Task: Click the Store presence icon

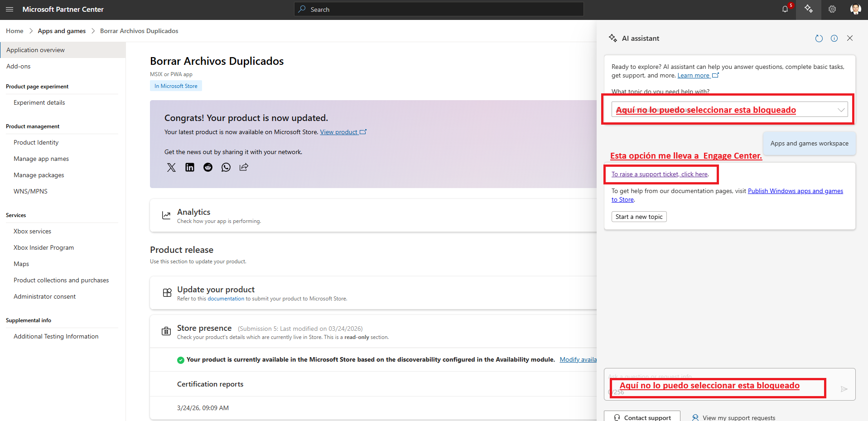Action: point(166,331)
